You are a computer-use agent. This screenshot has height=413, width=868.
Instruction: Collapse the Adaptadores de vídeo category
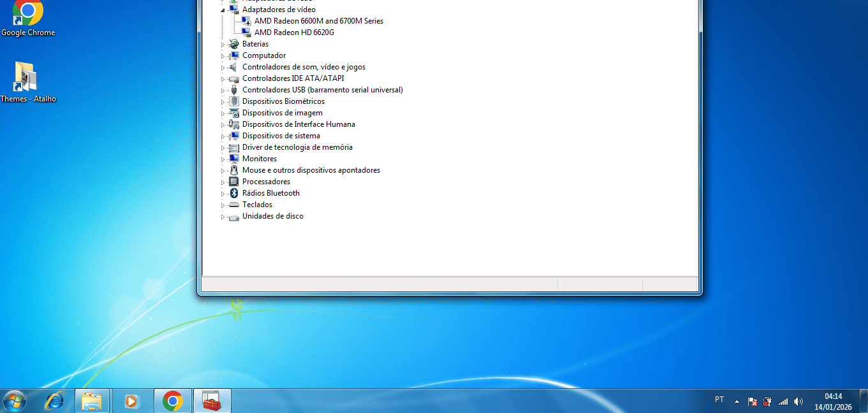(x=223, y=10)
